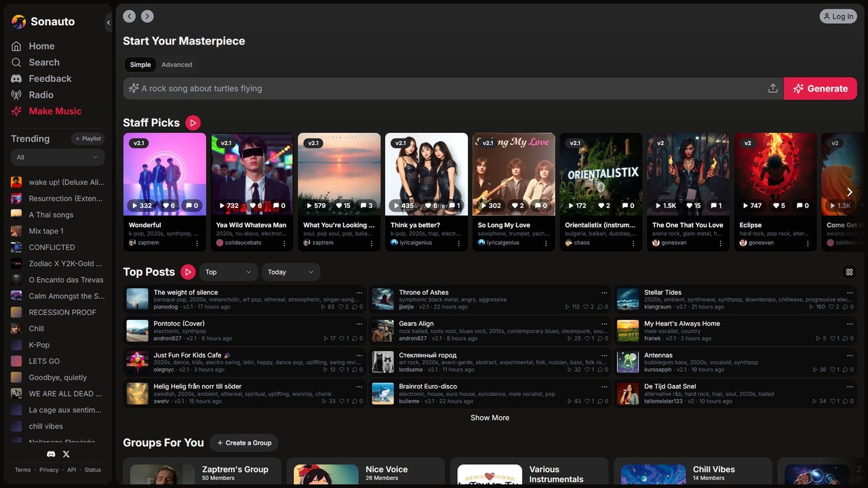Open options for Orientalistix card
The width and height of the screenshot is (868, 488).
point(633,243)
